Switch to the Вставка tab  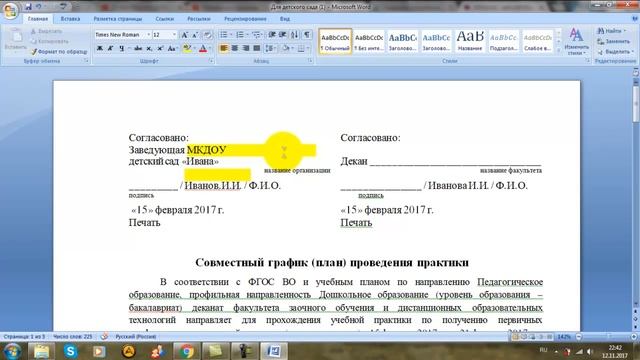point(70,19)
